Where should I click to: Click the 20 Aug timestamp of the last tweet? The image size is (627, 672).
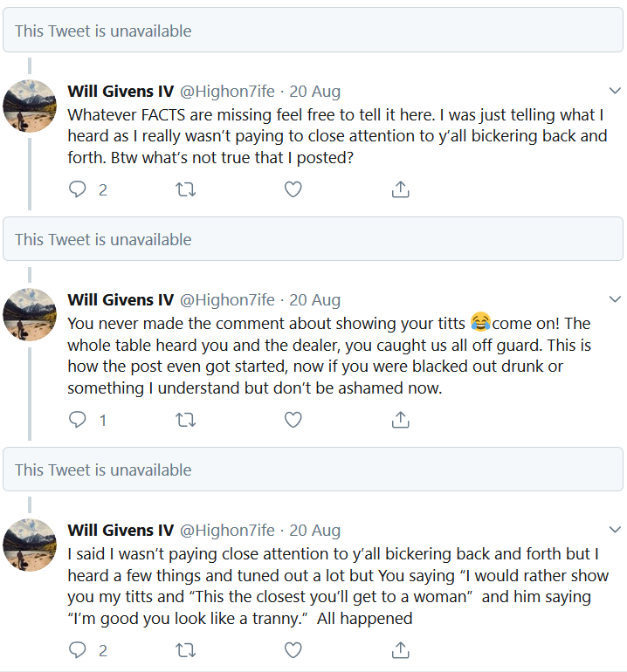314,531
